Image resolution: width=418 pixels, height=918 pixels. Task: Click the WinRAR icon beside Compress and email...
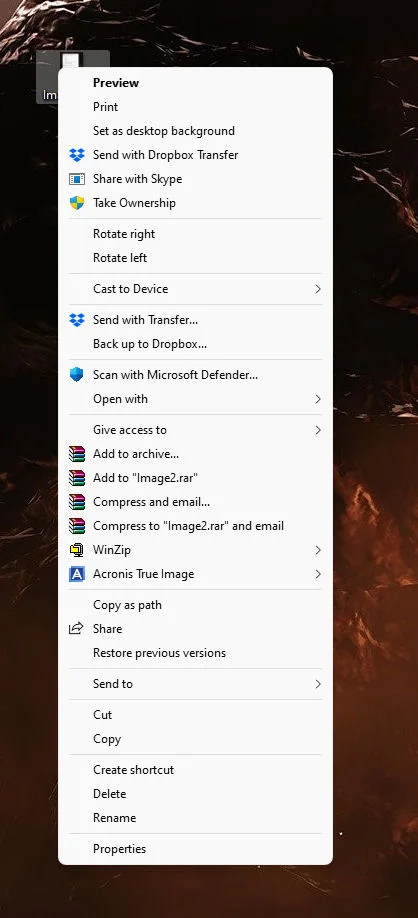coord(77,502)
